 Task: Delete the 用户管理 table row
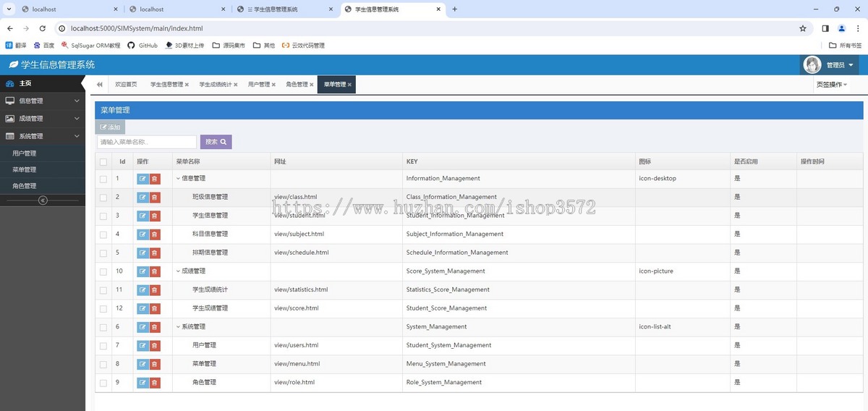pos(155,346)
